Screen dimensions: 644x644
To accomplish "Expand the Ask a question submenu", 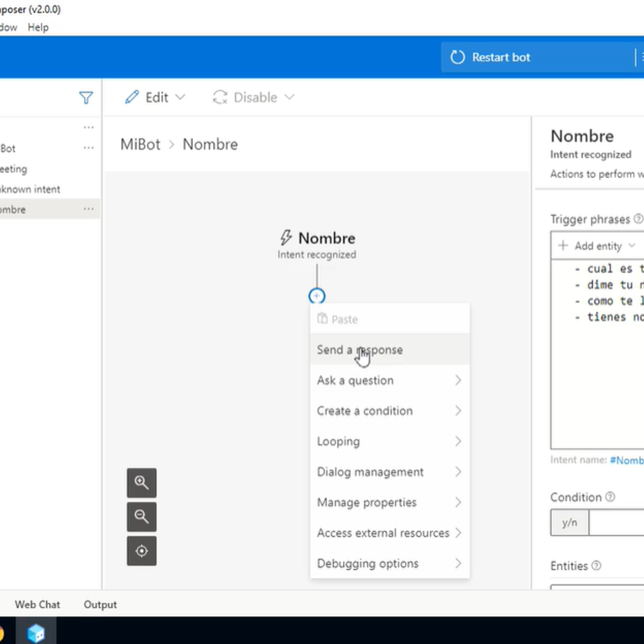I will point(355,380).
